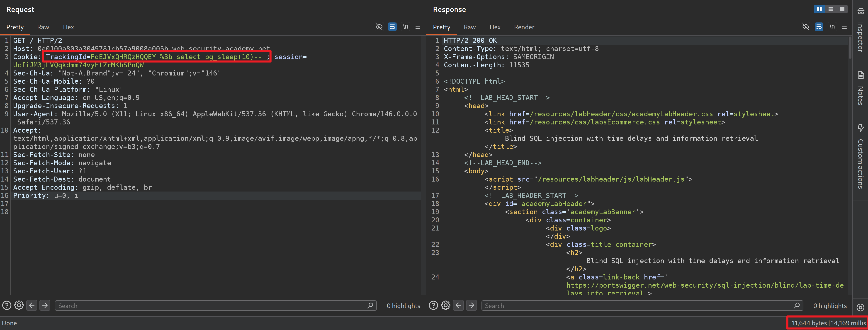Toggle line wrap in Response panel
This screenshot has width=868, height=330.
[819, 27]
